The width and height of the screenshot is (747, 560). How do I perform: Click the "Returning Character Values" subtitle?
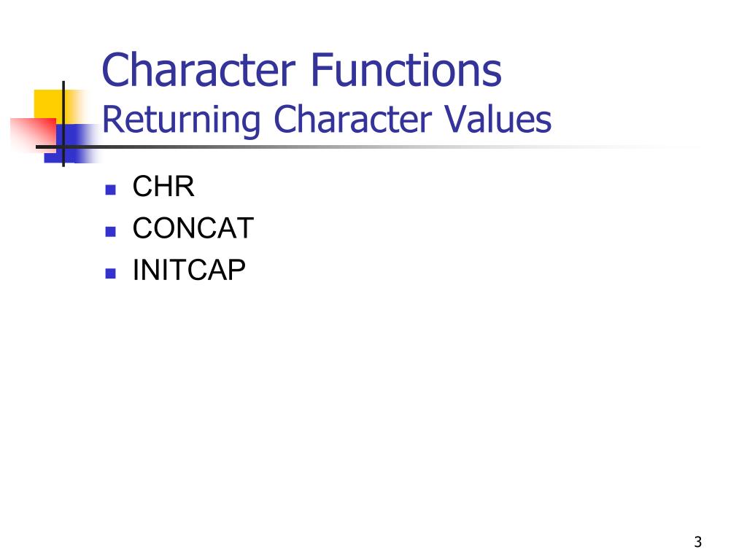[327, 120]
